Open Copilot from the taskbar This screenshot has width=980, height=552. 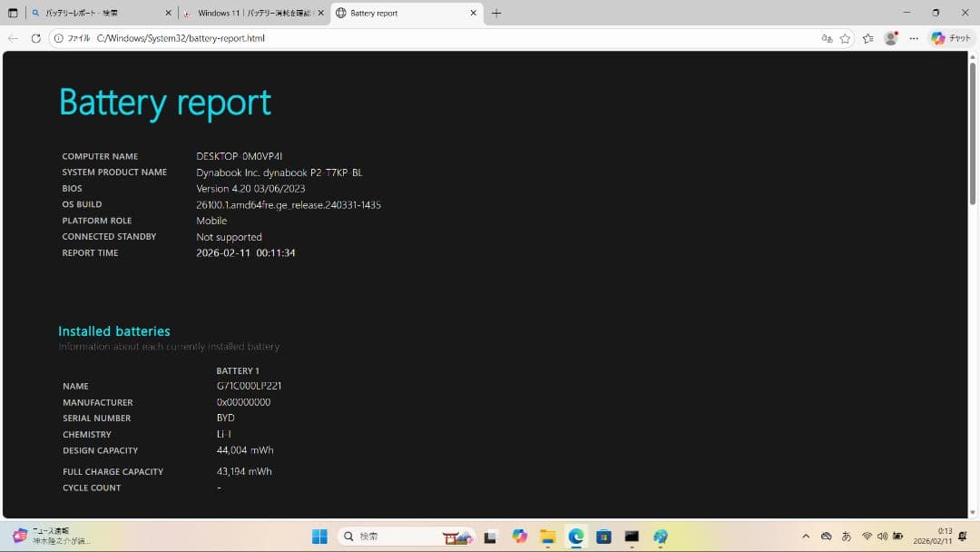point(517,536)
